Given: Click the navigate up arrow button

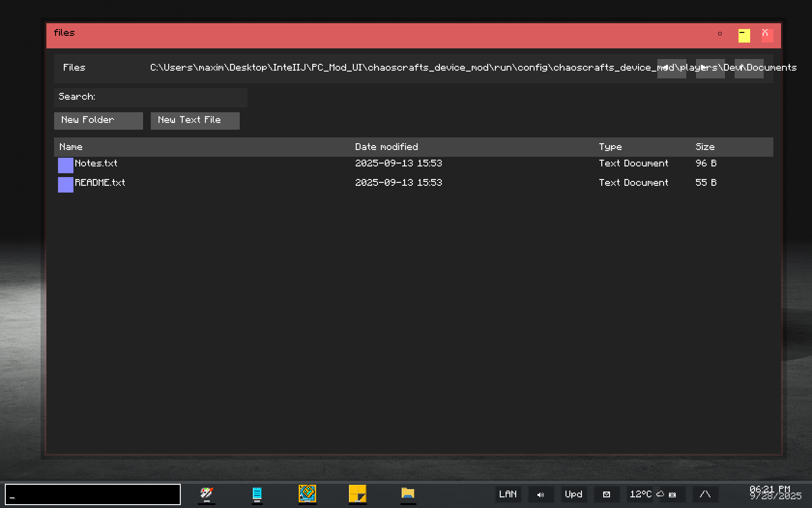Looking at the screenshot, I should [749, 68].
